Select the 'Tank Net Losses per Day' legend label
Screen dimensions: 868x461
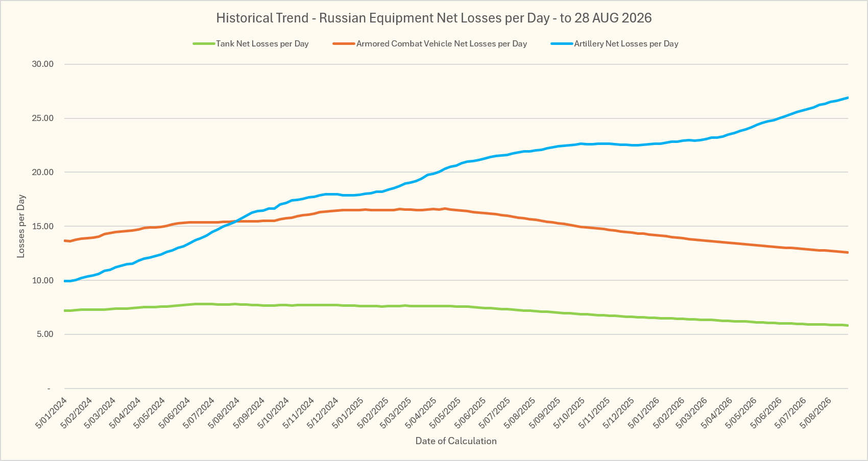pos(262,44)
